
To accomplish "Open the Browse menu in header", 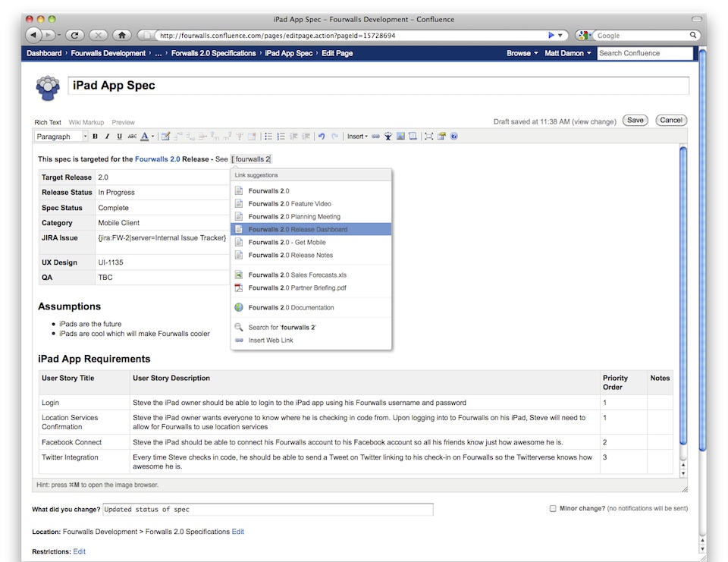I will (522, 53).
